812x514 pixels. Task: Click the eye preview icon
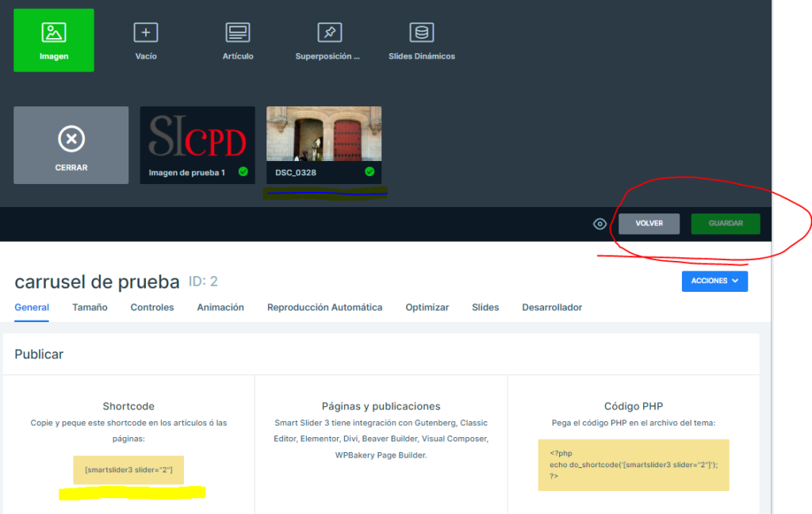[600, 224]
